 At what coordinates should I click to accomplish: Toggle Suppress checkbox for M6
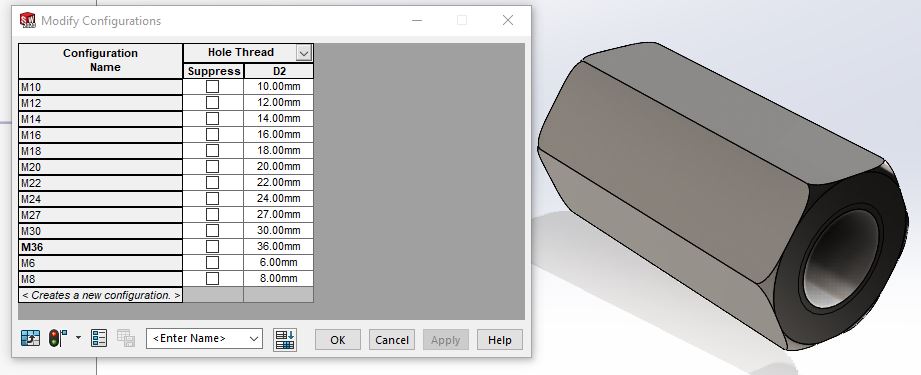[x=213, y=262]
